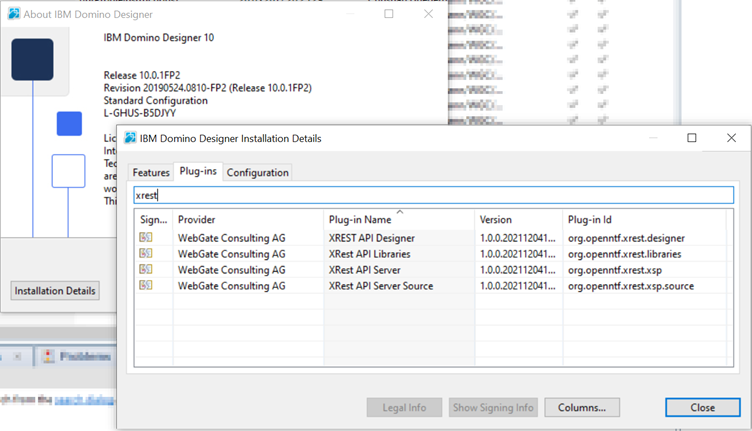
Task: Click the Standard Configuration text in About window
Action: pos(155,101)
